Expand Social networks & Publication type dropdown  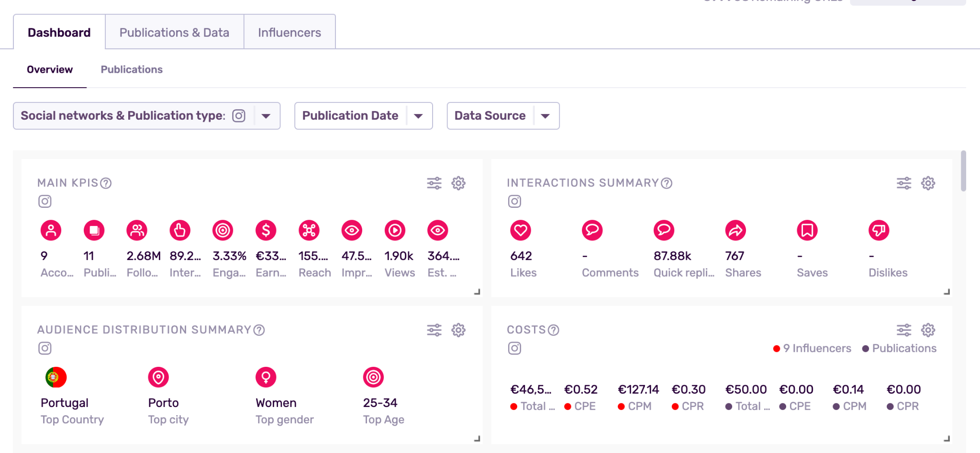click(x=266, y=116)
